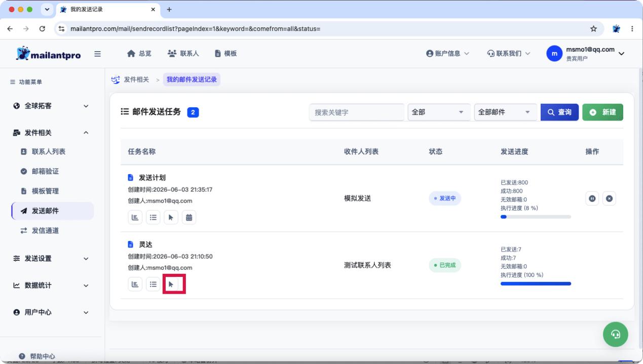This screenshot has width=643, height=364.
Task: Go back in browser history
Action: 11,28
